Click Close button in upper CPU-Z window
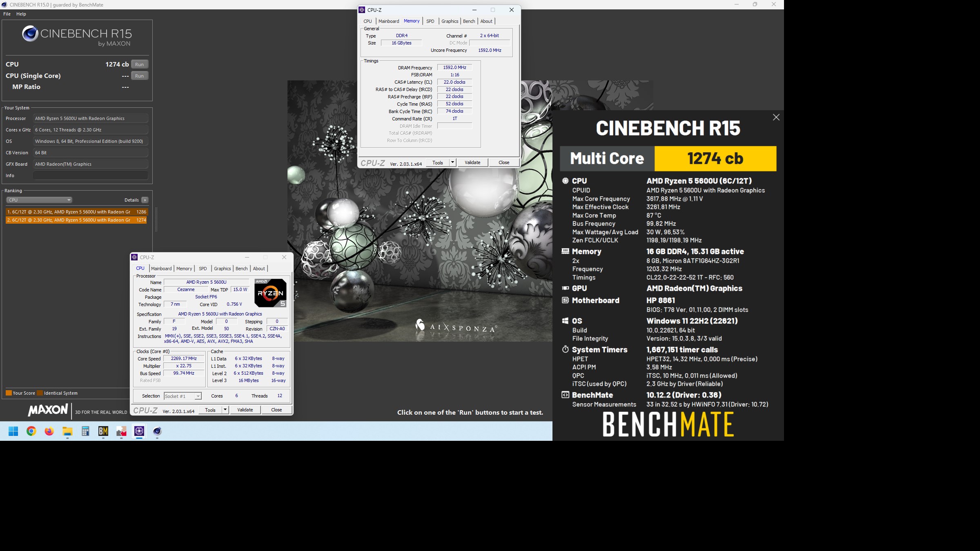The height and width of the screenshot is (551, 980). pos(504,162)
